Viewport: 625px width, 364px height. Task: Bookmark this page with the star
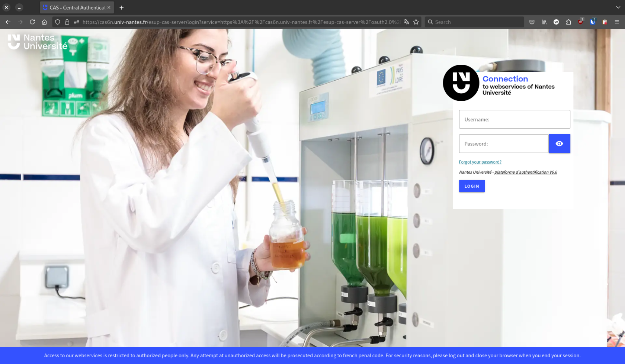pos(416,22)
